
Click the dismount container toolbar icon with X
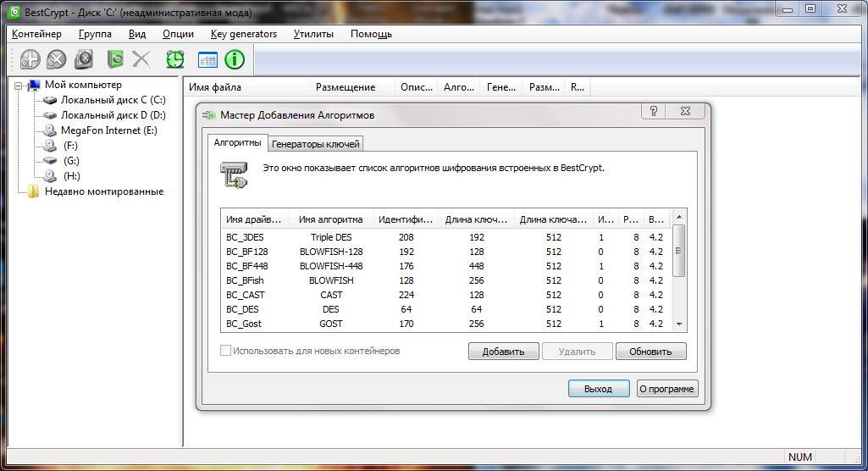(x=57, y=59)
